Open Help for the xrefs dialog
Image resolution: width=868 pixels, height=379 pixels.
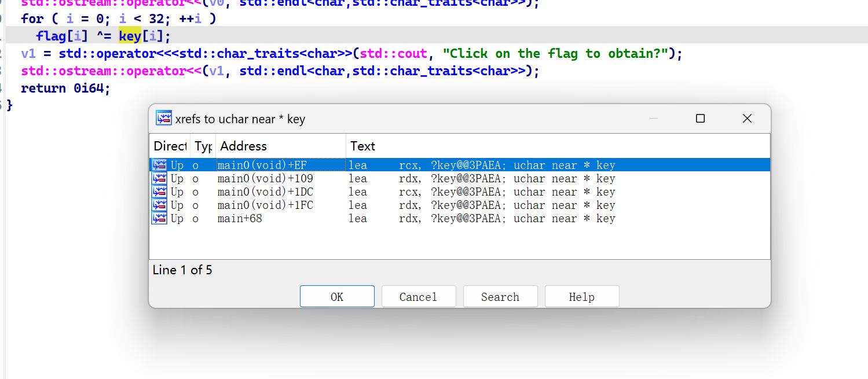click(581, 297)
